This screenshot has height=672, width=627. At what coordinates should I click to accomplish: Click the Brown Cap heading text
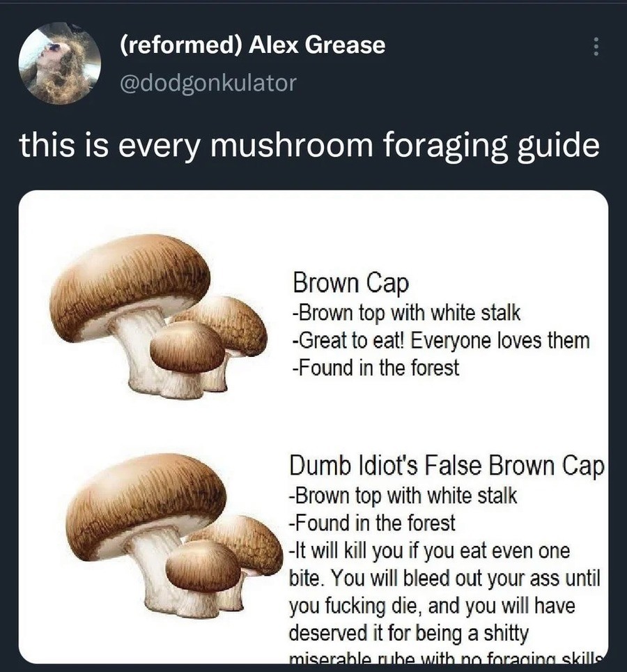[350, 284]
